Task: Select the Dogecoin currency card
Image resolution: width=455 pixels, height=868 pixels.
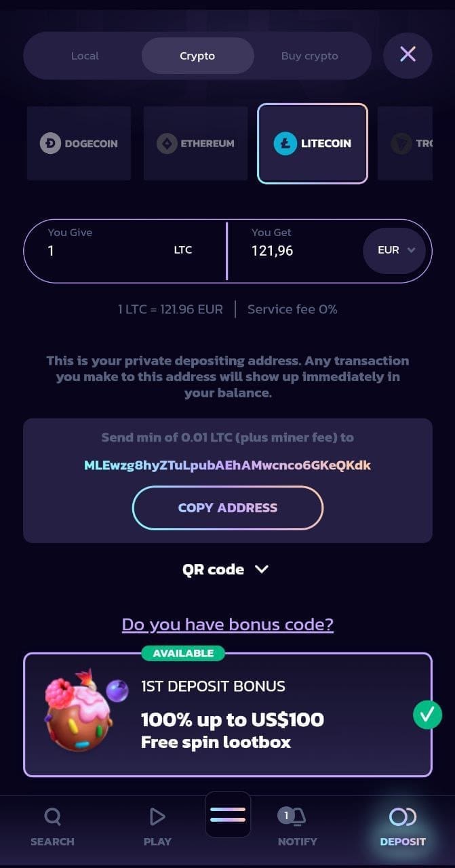Action: (79, 143)
